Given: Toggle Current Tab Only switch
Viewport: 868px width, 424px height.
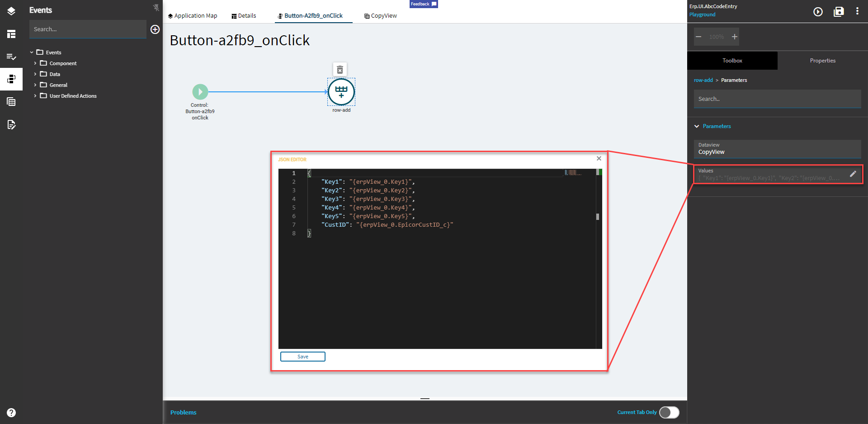Looking at the screenshot, I should point(669,412).
